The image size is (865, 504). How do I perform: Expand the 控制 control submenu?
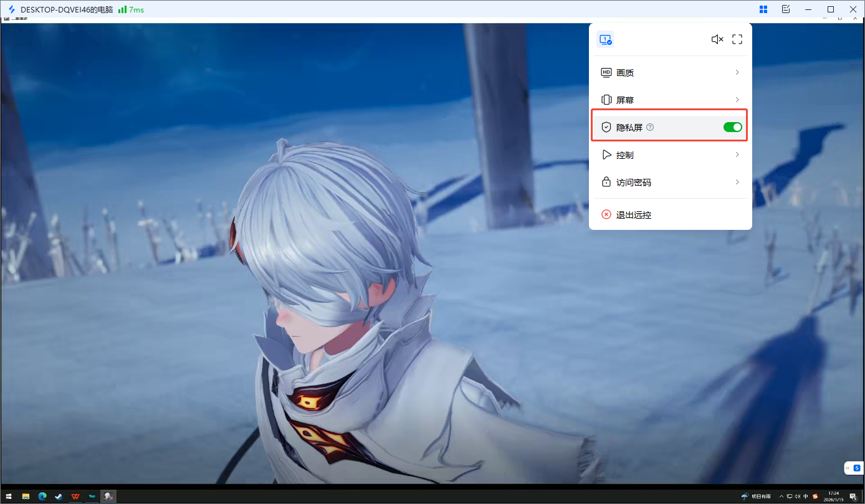pyautogui.click(x=670, y=155)
